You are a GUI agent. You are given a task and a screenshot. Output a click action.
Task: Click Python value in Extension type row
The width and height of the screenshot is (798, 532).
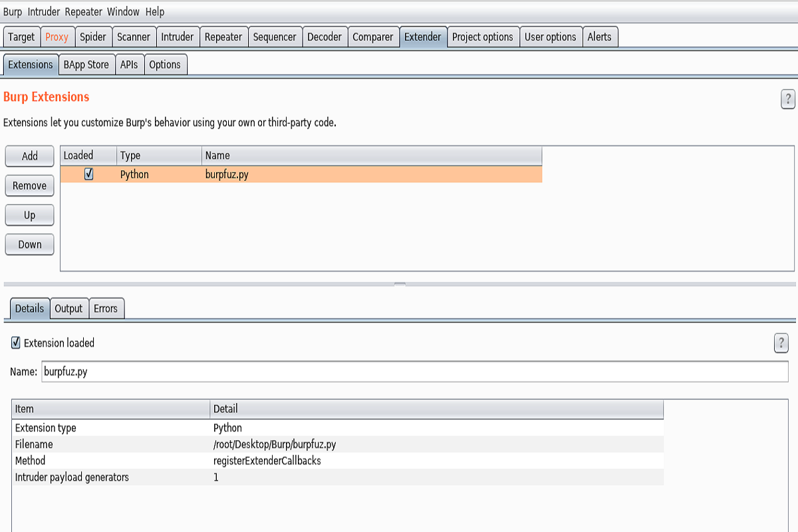227,428
